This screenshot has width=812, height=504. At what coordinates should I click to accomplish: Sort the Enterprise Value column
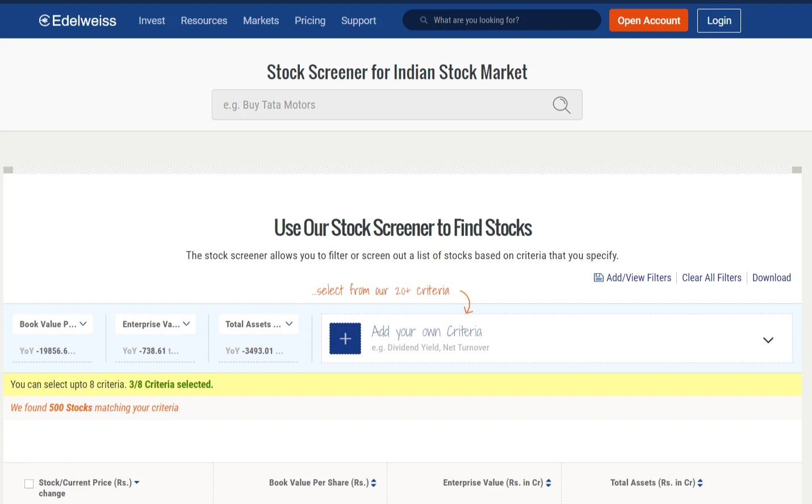click(x=548, y=482)
